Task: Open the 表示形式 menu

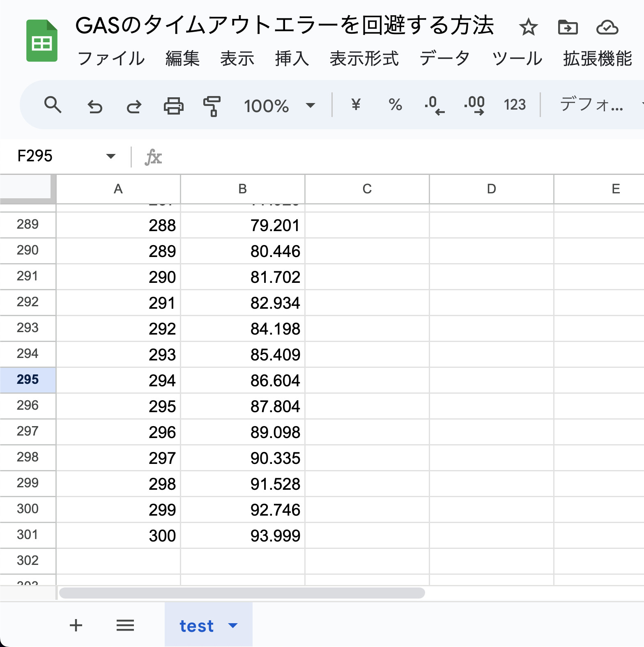Action: [x=364, y=59]
